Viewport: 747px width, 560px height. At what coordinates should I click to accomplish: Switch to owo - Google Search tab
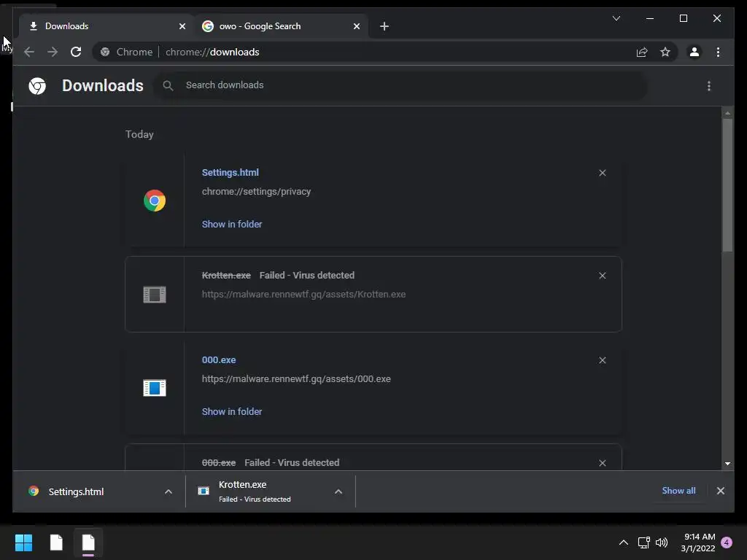click(x=282, y=26)
